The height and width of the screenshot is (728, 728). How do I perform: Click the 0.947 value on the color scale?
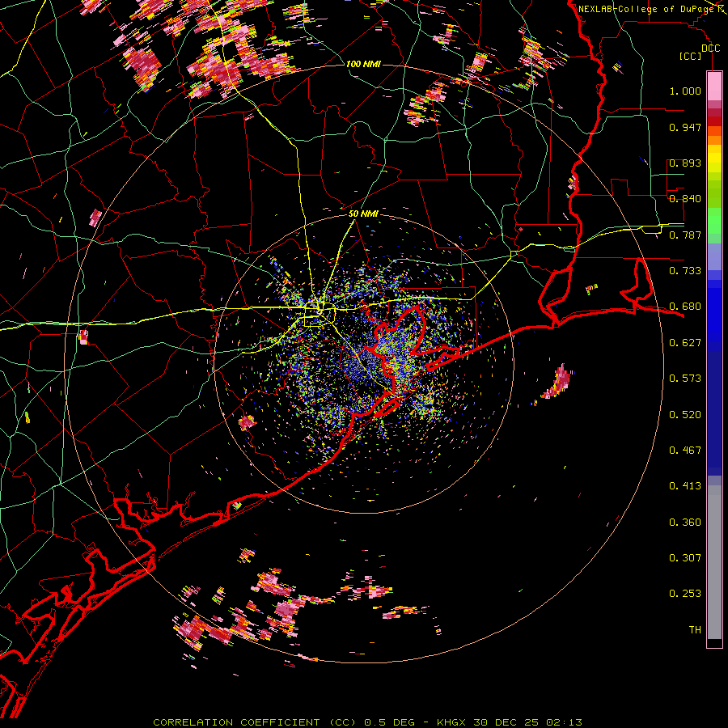[685, 127]
